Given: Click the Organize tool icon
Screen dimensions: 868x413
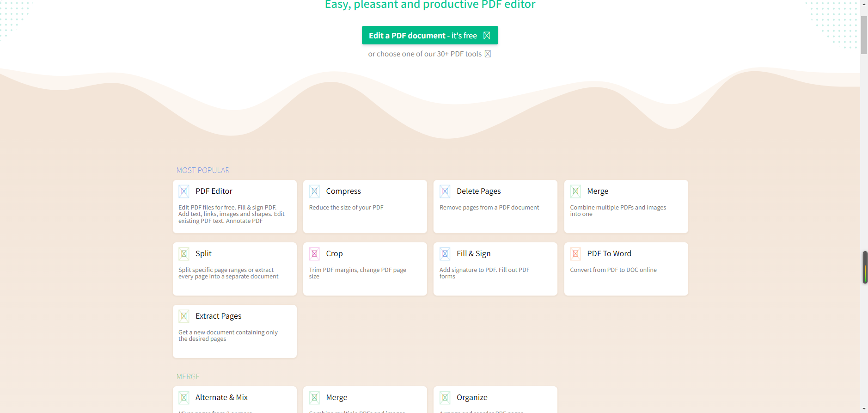Looking at the screenshot, I should 445,398.
